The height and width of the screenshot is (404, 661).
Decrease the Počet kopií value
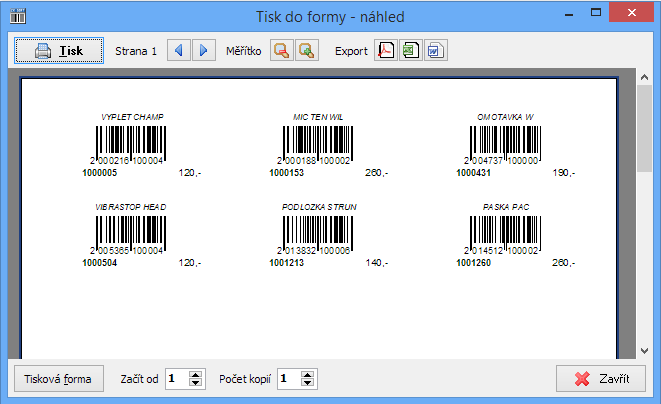coord(308,383)
